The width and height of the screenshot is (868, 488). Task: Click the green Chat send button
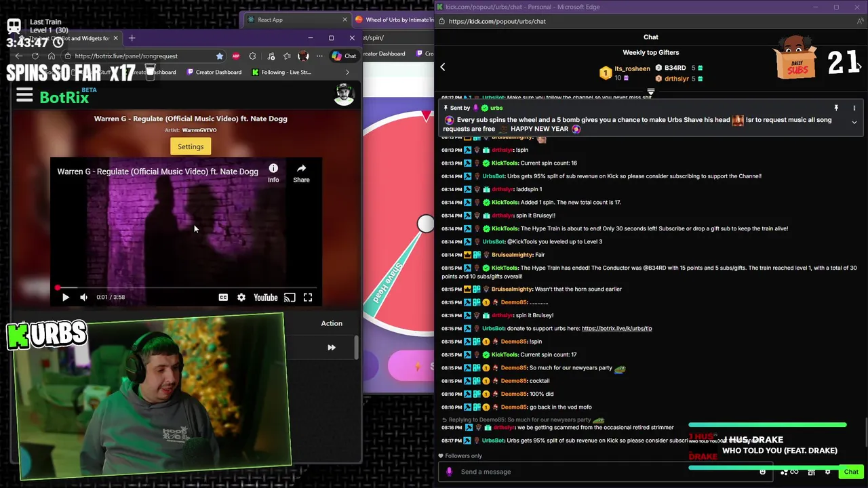(x=851, y=472)
